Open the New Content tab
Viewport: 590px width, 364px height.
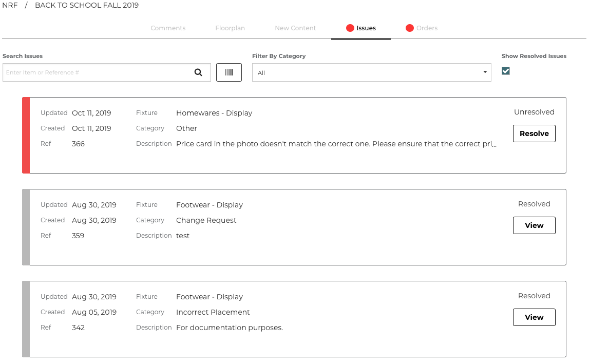[295, 28]
